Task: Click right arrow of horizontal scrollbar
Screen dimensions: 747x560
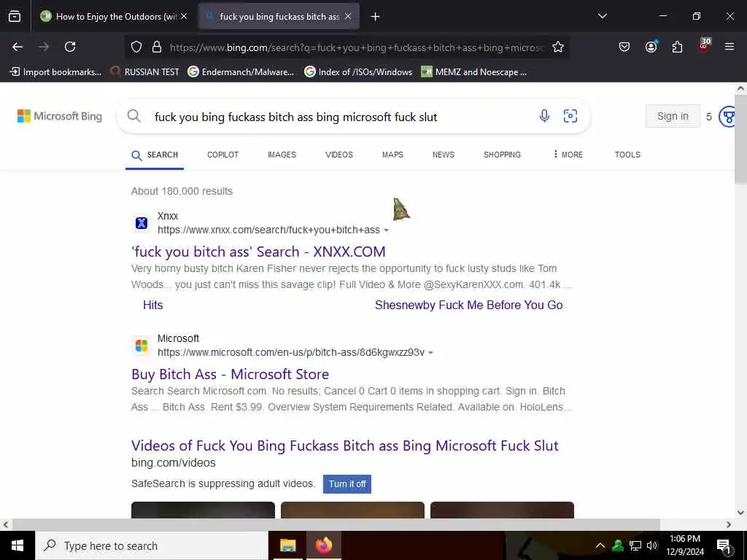Action: point(729,524)
